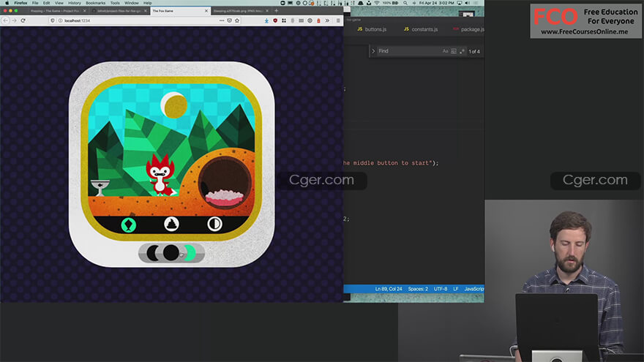Open the File menu
The width and height of the screenshot is (644, 362).
point(35,3)
